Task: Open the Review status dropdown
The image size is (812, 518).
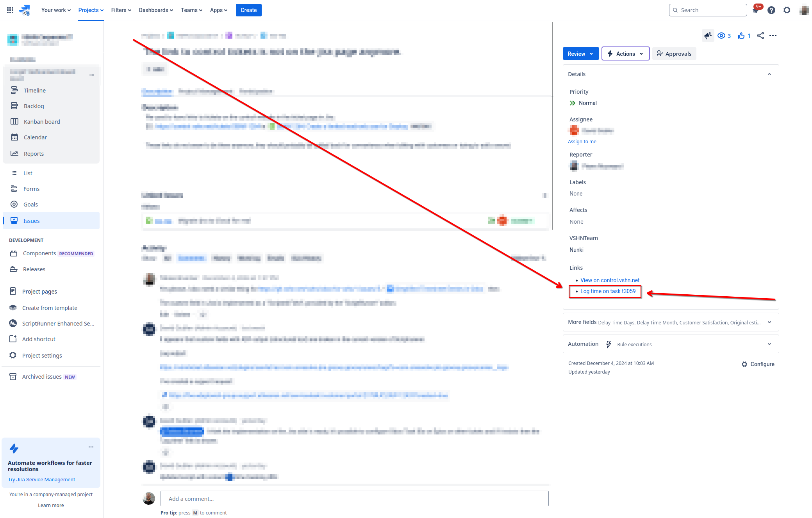Action: 579,53
